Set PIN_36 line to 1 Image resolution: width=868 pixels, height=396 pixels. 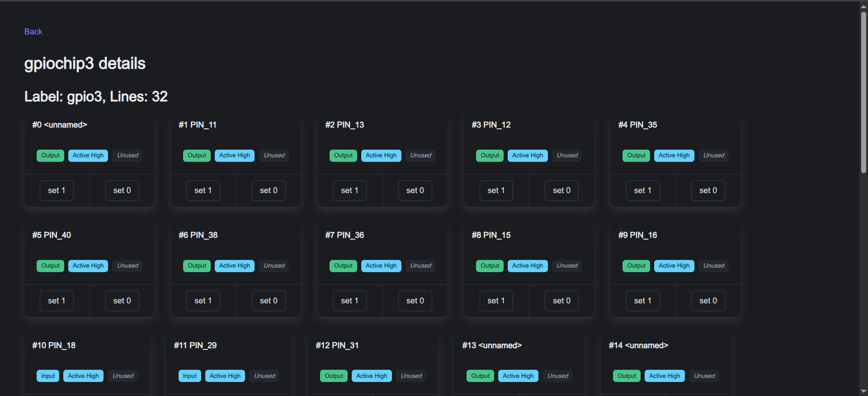(349, 301)
